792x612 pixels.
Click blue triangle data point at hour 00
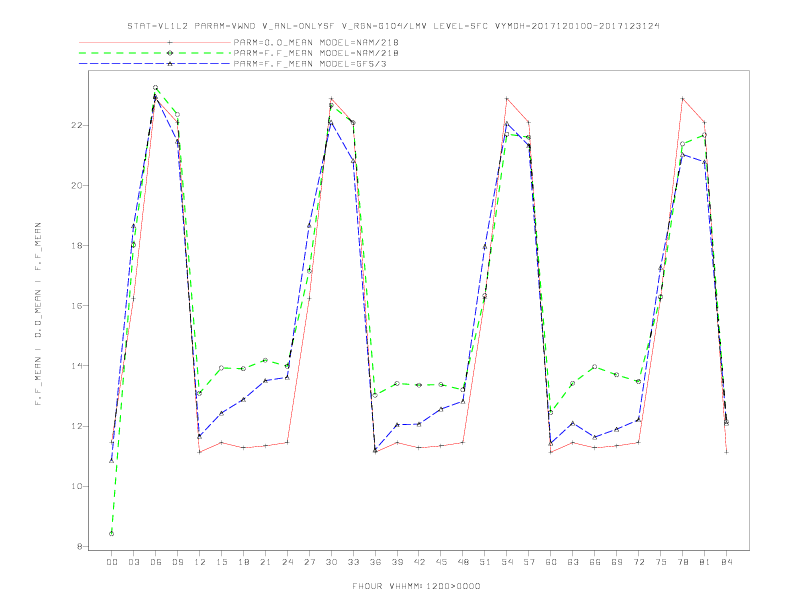[112, 461]
